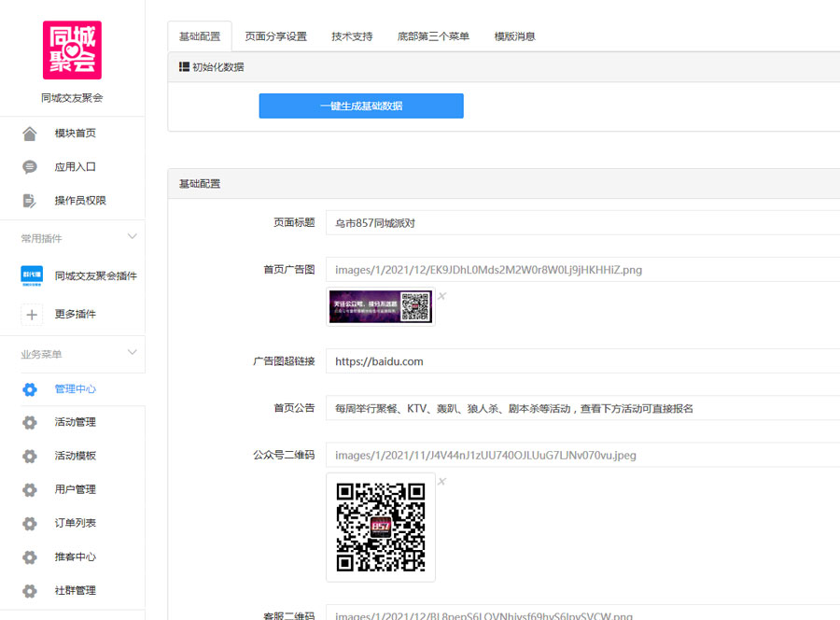
Task: Click the list icon next to 初始化数据
Action: pyautogui.click(x=184, y=66)
